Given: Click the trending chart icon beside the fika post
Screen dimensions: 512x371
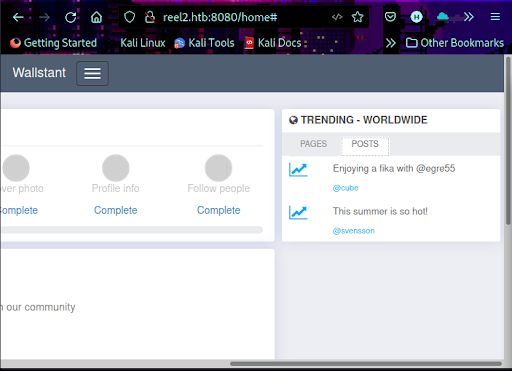Looking at the screenshot, I should 298,170.
